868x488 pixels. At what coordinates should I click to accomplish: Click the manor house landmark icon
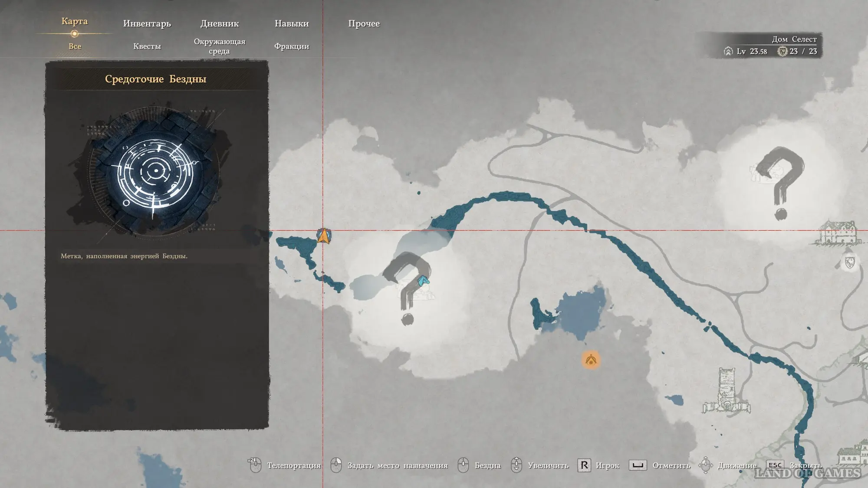coord(838,232)
